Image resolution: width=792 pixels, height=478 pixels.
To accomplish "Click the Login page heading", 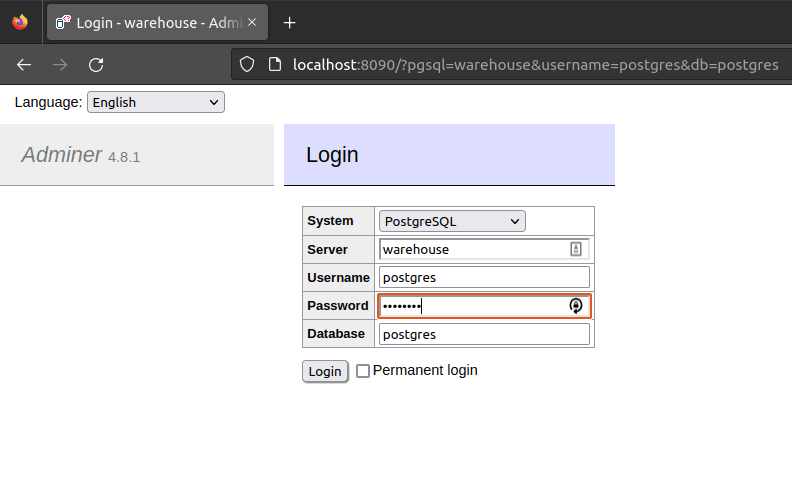I will click(332, 155).
